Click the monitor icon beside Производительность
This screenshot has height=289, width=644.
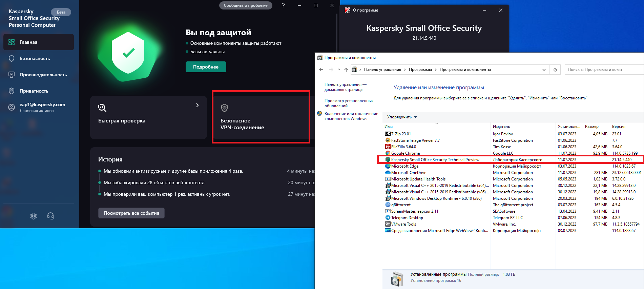(x=12, y=75)
